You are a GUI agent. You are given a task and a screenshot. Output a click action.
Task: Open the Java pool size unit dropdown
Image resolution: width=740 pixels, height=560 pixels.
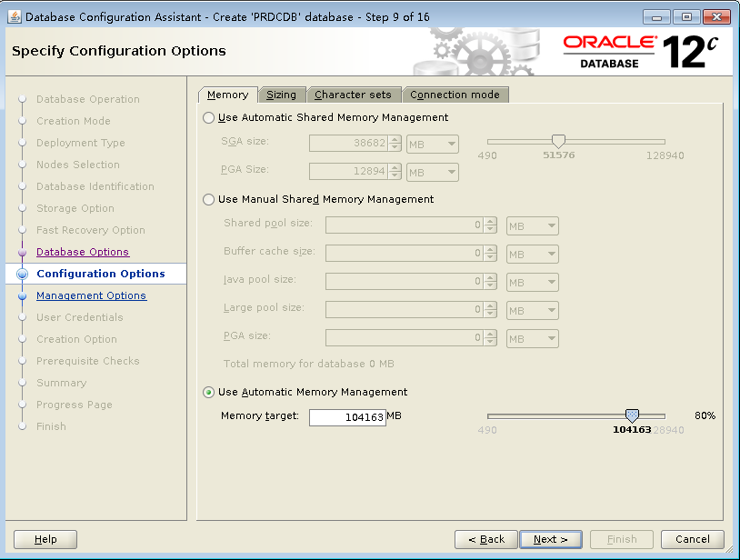point(533,282)
